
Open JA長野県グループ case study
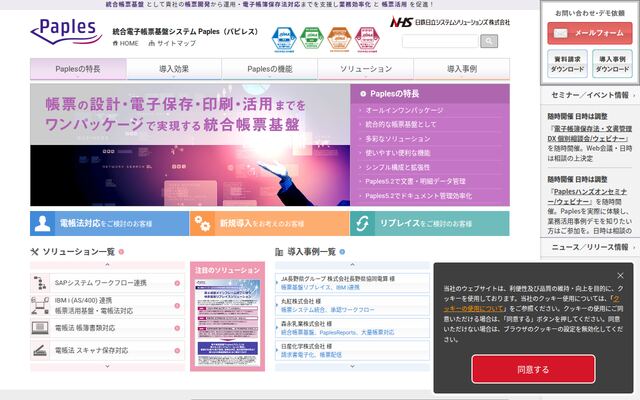(352, 283)
